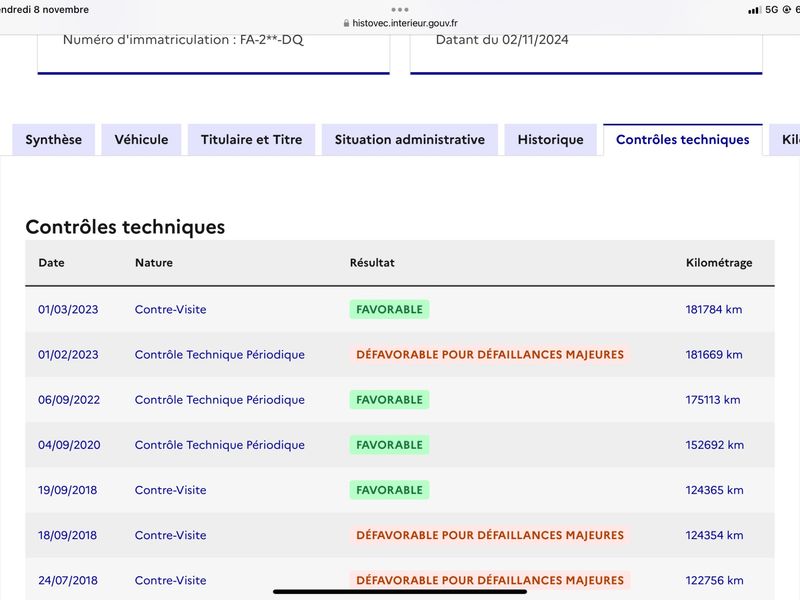Select the date 04/09/2020

pos(69,445)
